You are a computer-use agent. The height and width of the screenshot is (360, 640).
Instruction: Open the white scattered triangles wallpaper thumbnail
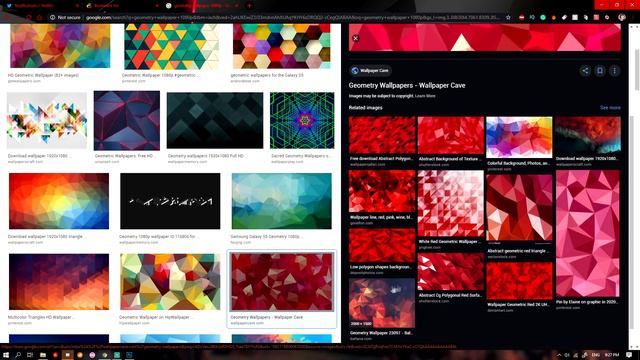pyautogui.click(x=47, y=120)
